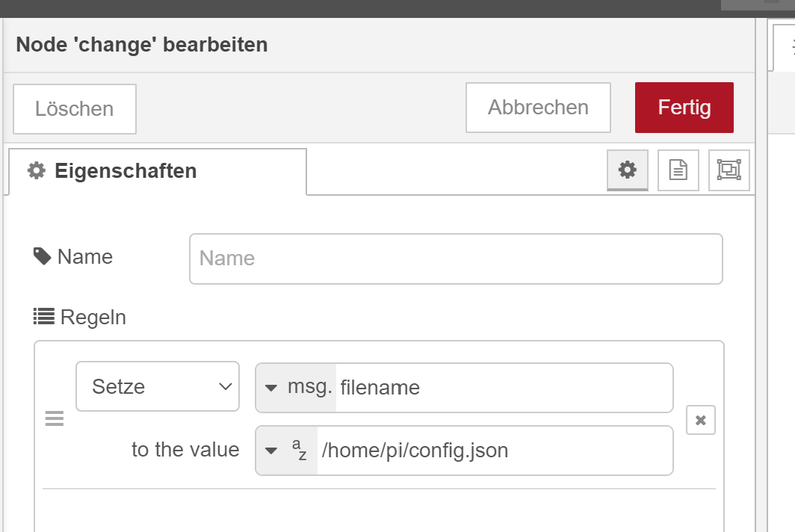
Task: Open the Setze action dropdown
Action: tap(158, 386)
